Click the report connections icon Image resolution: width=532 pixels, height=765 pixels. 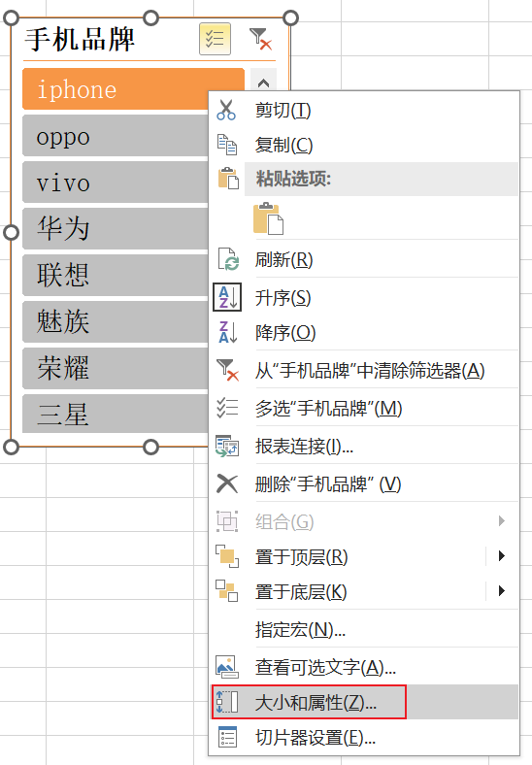pos(227,446)
